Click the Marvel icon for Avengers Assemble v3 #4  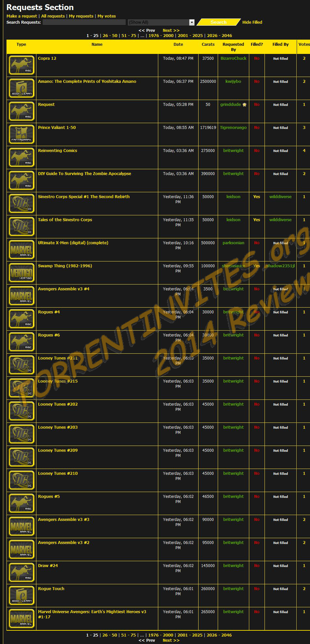[21, 296]
